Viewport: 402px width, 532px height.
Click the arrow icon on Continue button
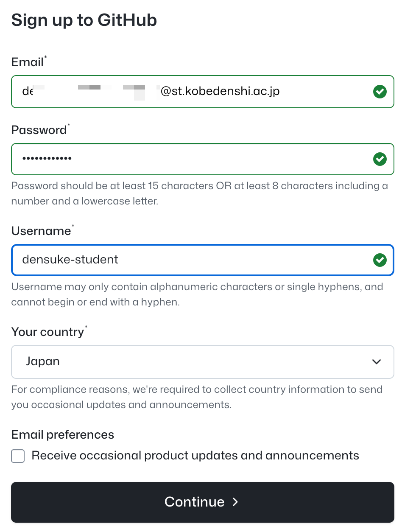point(235,502)
